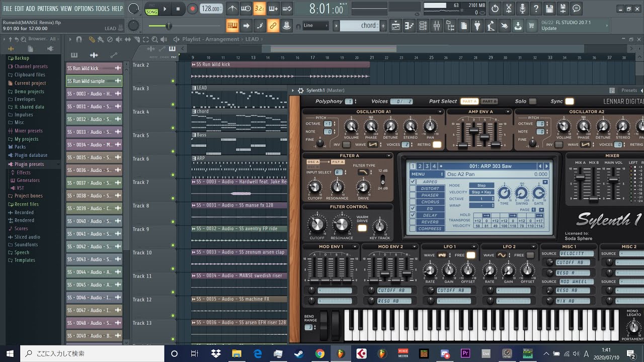
Task: Toggle the recording countdown icon
Action: (260, 9)
